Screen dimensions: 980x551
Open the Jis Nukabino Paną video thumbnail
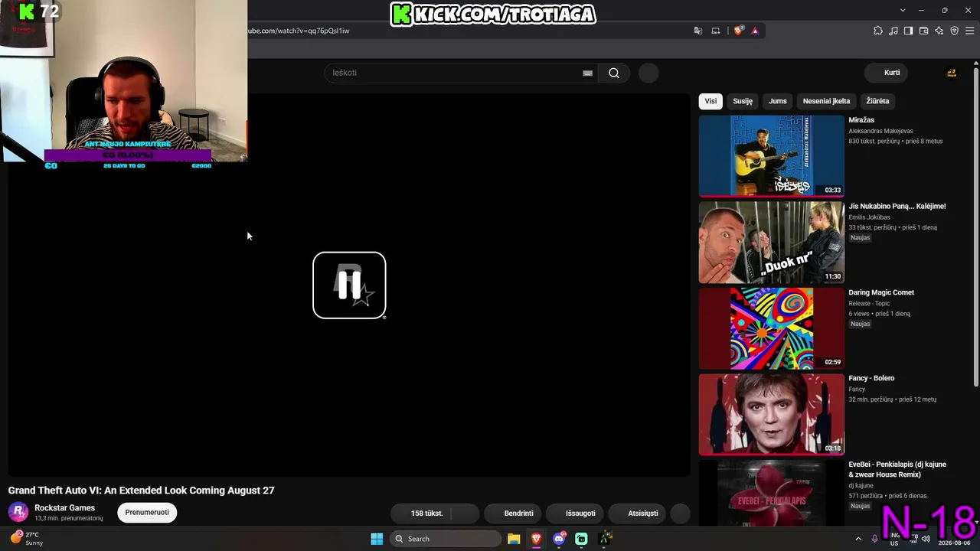pyautogui.click(x=771, y=243)
